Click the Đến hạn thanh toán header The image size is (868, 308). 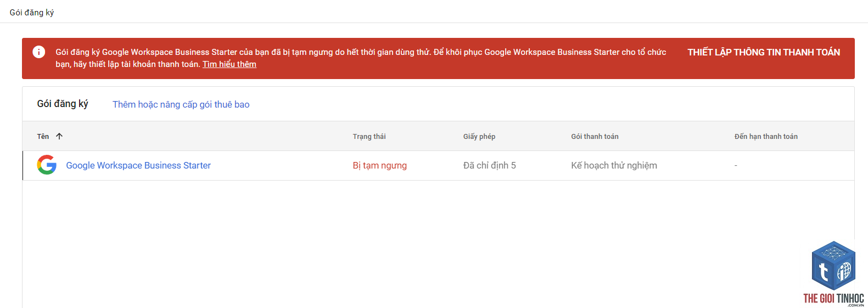click(766, 136)
